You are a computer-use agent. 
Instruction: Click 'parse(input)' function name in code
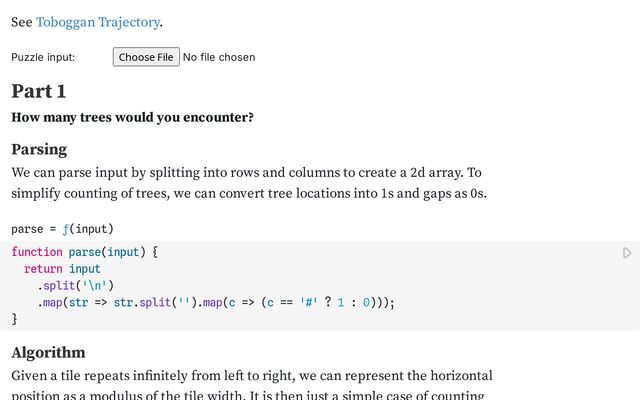[108, 252]
